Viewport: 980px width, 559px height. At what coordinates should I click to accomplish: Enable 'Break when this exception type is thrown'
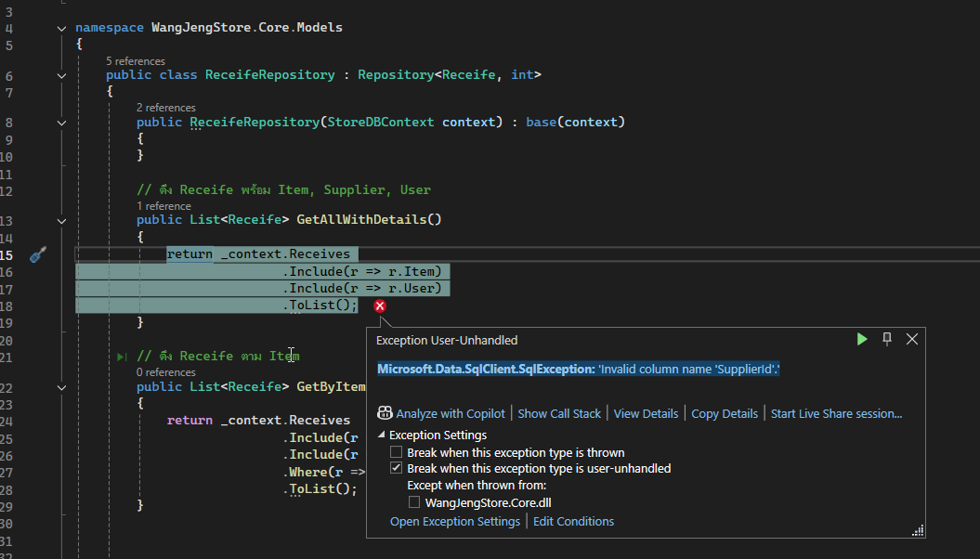[x=397, y=452]
